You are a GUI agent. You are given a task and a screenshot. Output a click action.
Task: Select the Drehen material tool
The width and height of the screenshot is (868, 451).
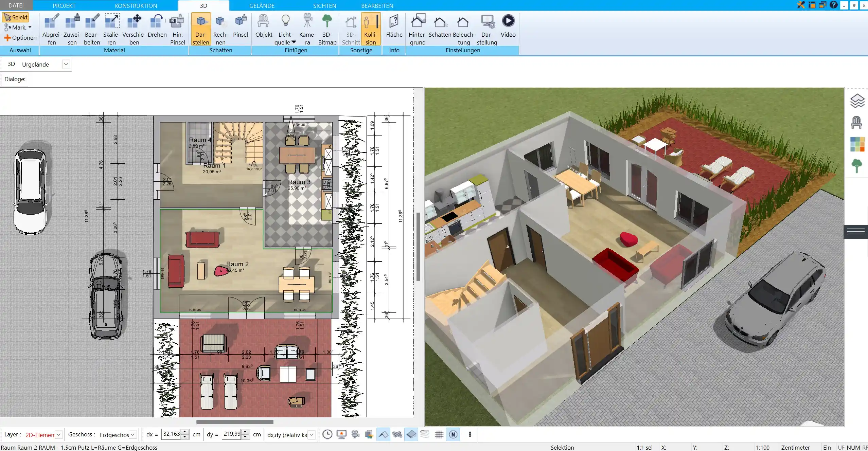click(157, 26)
